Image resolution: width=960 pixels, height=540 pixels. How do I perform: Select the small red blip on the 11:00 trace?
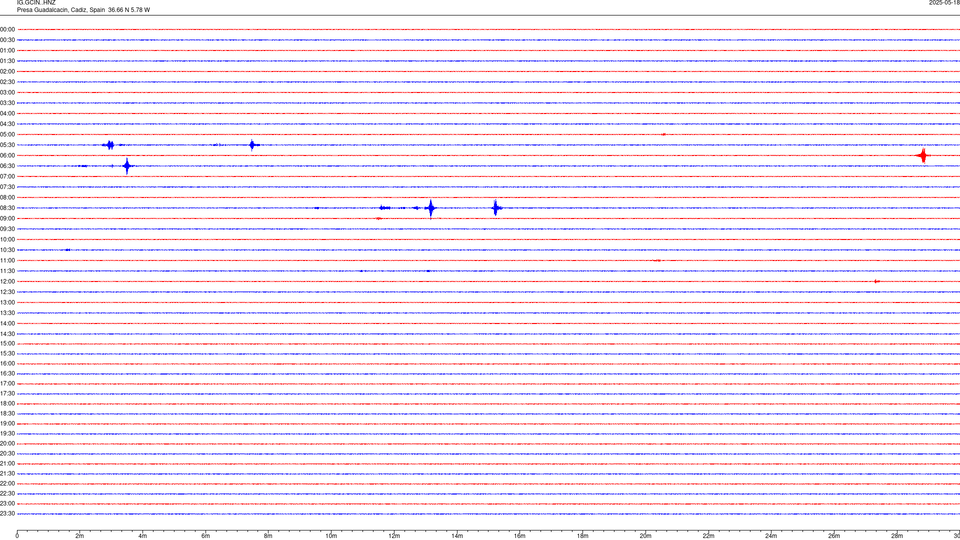(658, 260)
